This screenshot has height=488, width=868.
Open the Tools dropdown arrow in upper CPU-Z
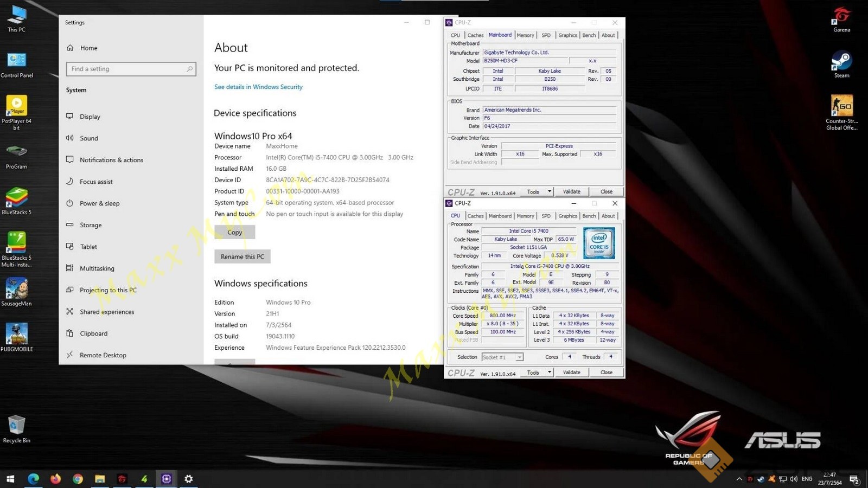pos(549,191)
